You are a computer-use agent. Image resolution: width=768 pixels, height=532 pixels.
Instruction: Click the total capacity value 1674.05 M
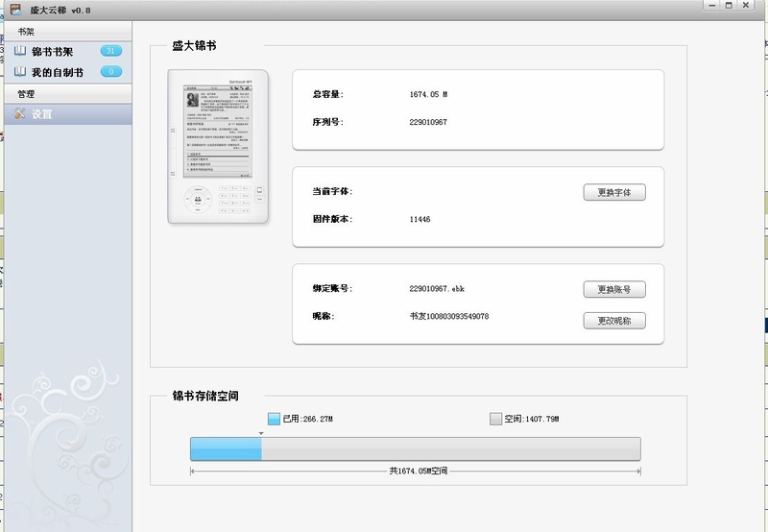pos(428,94)
